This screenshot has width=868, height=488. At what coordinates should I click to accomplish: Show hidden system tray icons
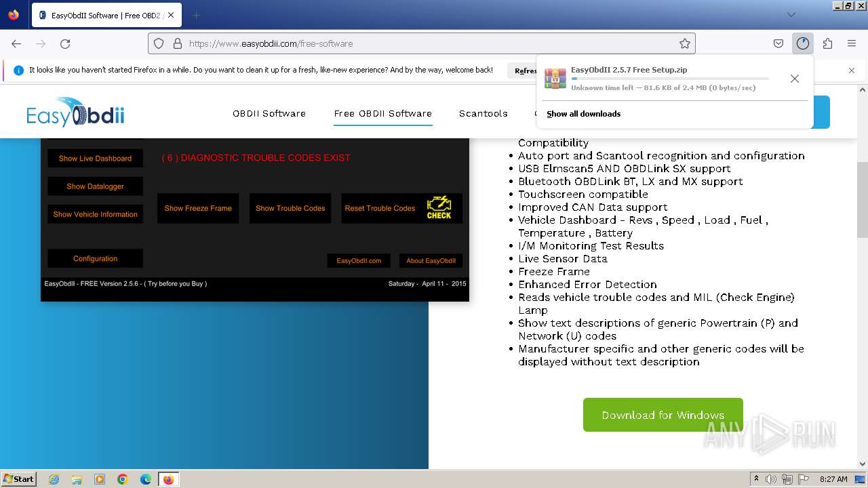(x=757, y=479)
